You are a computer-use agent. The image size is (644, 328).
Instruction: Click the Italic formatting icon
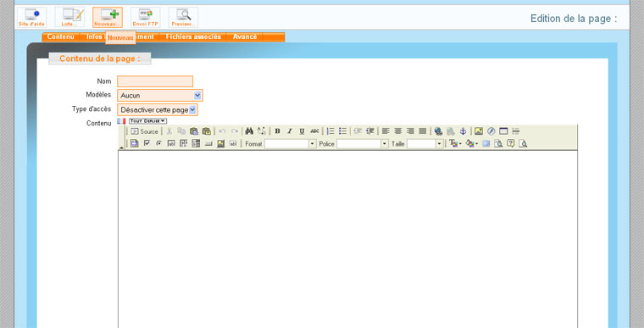290,131
